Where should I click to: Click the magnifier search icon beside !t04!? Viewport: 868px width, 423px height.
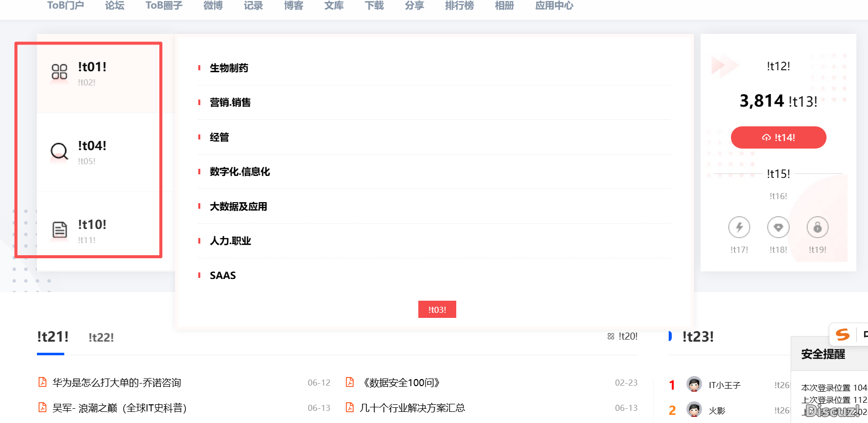click(x=59, y=151)
